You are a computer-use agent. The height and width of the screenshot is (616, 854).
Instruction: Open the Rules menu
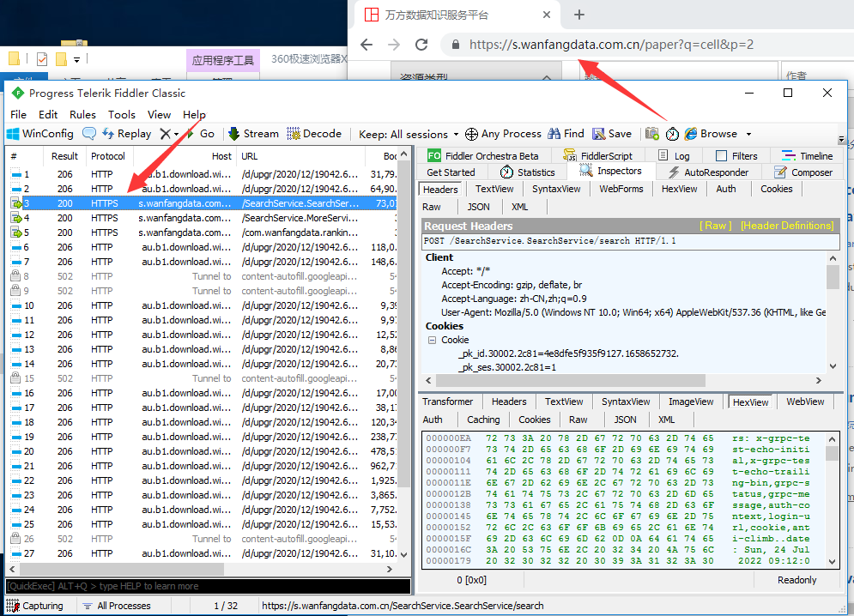click(x=82, y=114)
